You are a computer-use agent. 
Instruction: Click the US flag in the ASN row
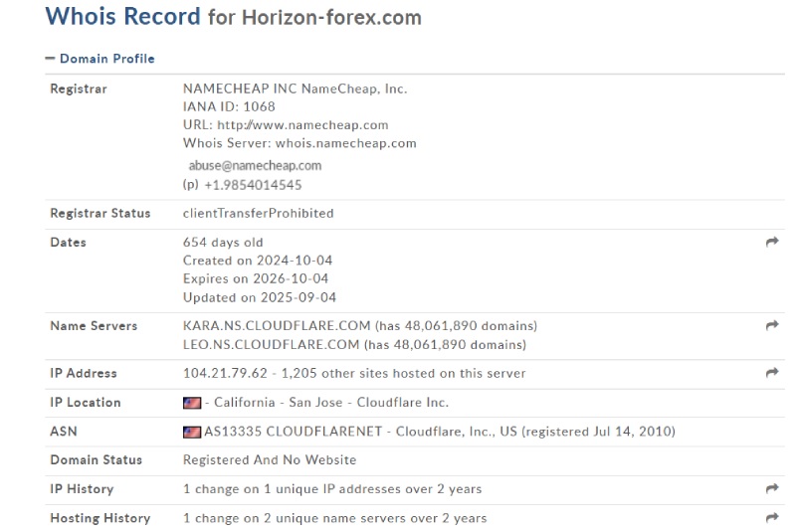(x=192, y=433)
